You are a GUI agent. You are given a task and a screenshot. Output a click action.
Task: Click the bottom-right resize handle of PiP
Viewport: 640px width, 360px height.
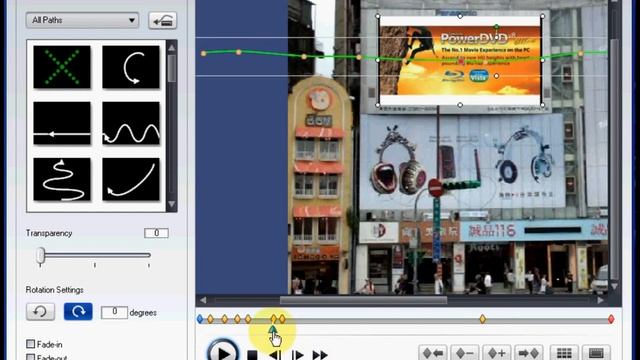[x=542, y=105]
